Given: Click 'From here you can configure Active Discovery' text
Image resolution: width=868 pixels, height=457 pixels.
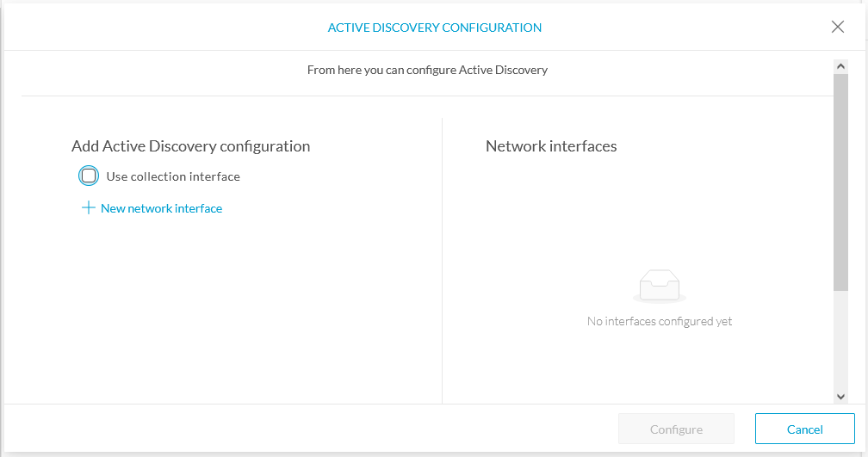Looking at the screenshot, I should point(427,70).
